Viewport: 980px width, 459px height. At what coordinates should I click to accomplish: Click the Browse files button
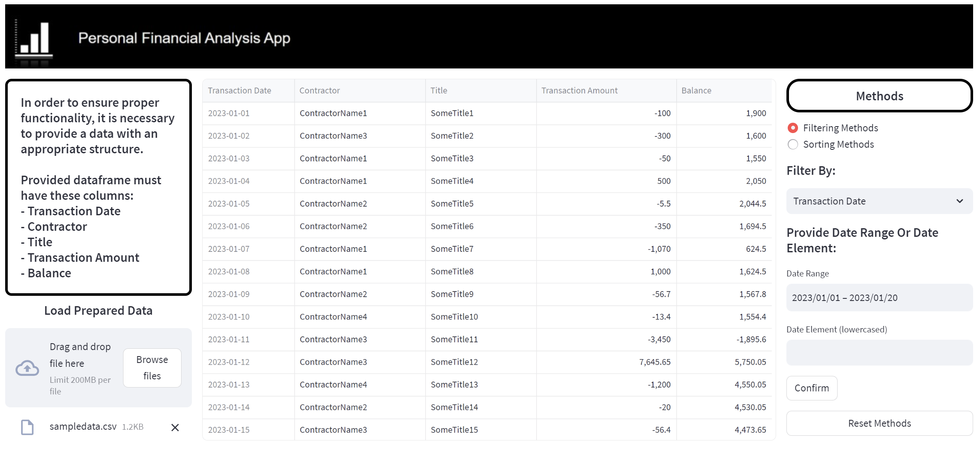click(152, 368)
